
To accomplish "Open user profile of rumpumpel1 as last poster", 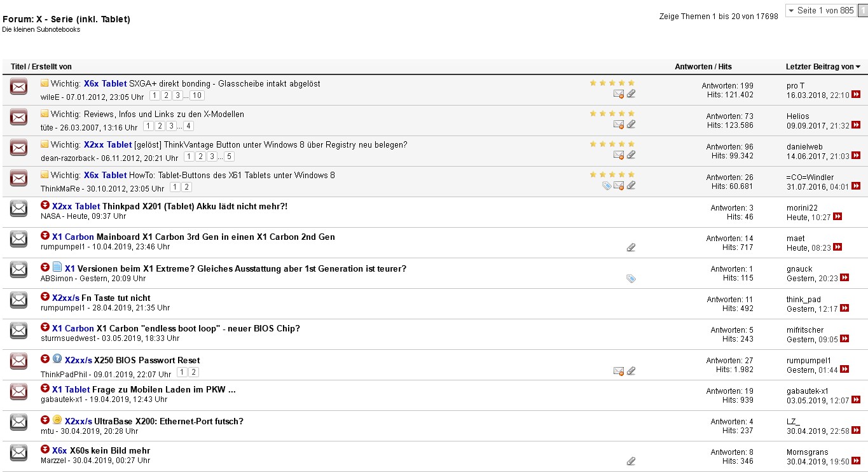I will (808, 360).
